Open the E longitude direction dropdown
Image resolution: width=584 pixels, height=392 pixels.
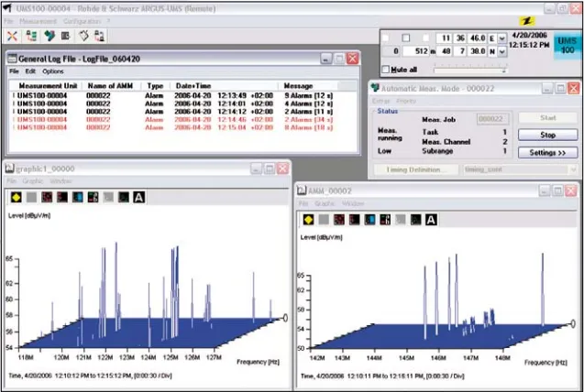501,38
